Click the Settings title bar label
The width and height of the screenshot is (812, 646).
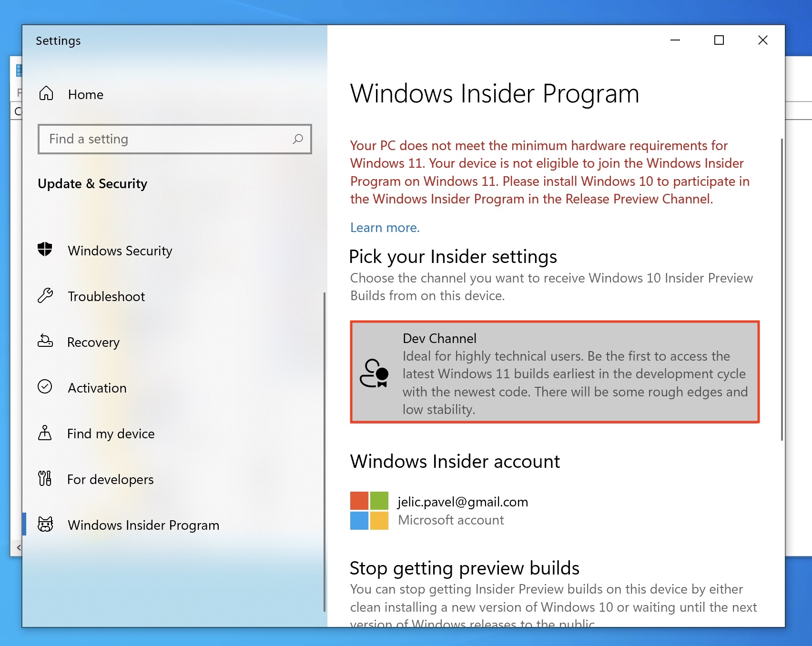[x=58, y=40]
